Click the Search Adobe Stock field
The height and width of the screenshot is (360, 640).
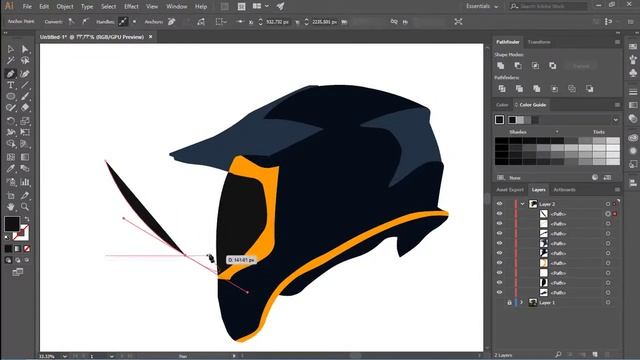pos(548,6)
